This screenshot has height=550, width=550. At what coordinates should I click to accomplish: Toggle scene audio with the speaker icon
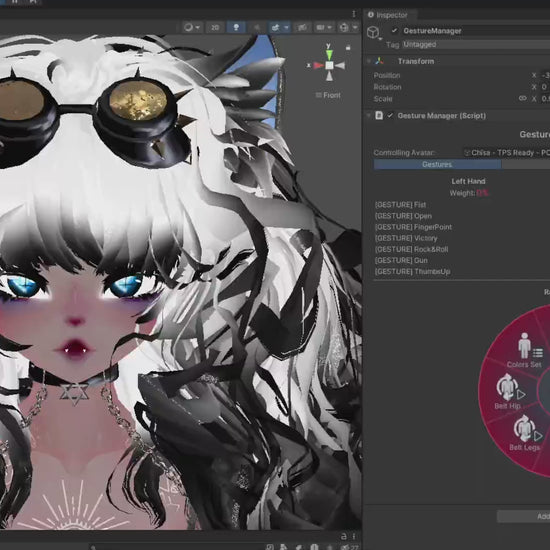pyautogui.click(x=257, y=27)
